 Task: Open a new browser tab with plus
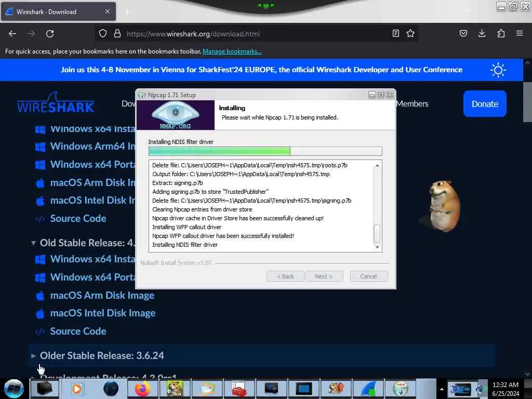(127, 11)
